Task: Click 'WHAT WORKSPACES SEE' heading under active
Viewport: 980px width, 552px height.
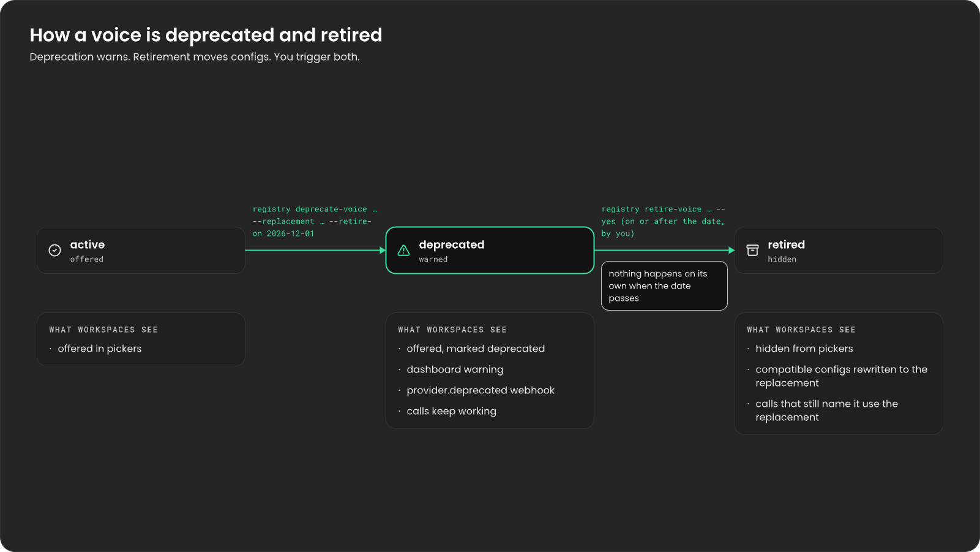Action: tap(103, 330)
